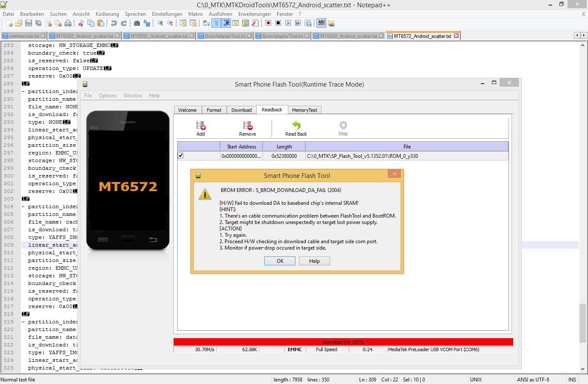Click the Start Recording macro icon
This screenshot has height=384, width=588.
pyautogui.click(x=268, y=23)
